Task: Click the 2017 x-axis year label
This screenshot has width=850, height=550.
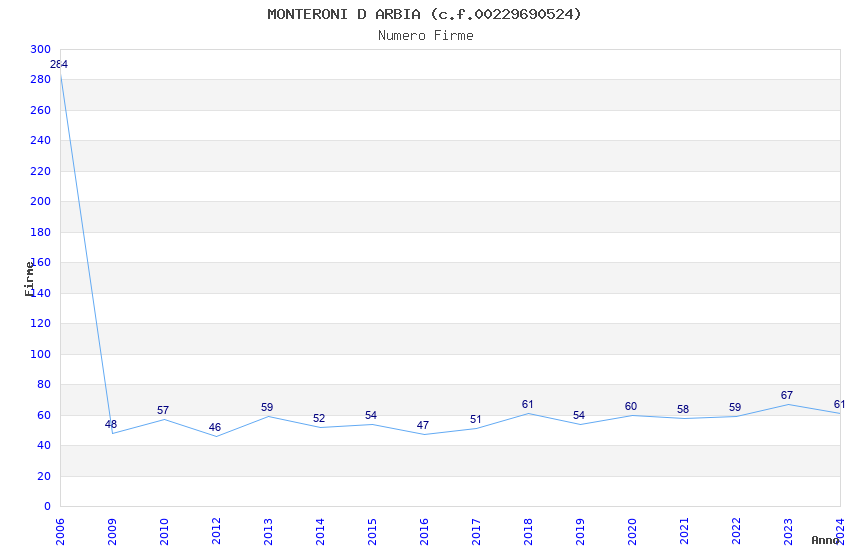Action: click(476, 532)
